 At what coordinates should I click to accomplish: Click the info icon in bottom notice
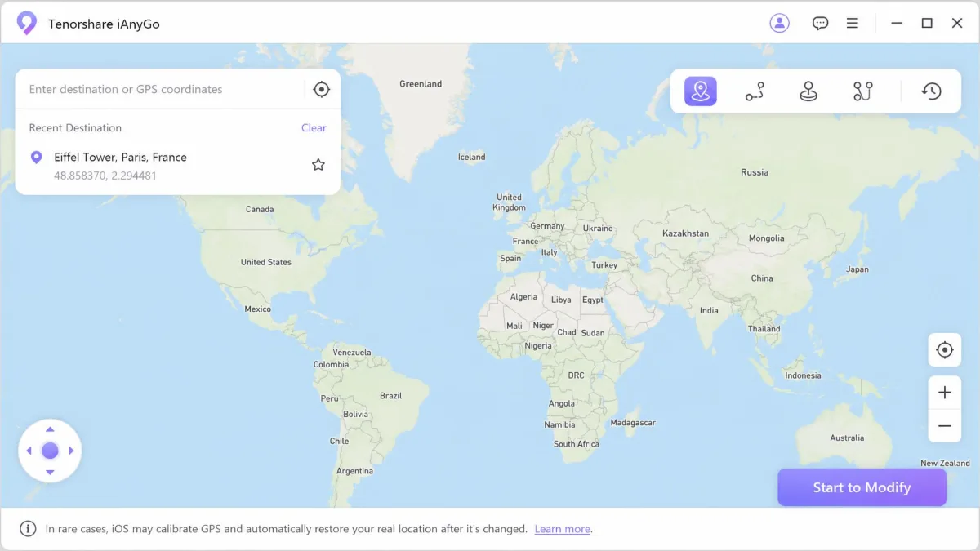[28, 529]
